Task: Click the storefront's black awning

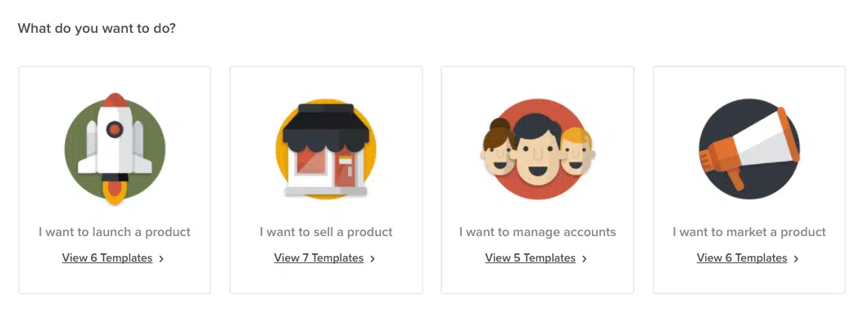Action: coord(326,121)
